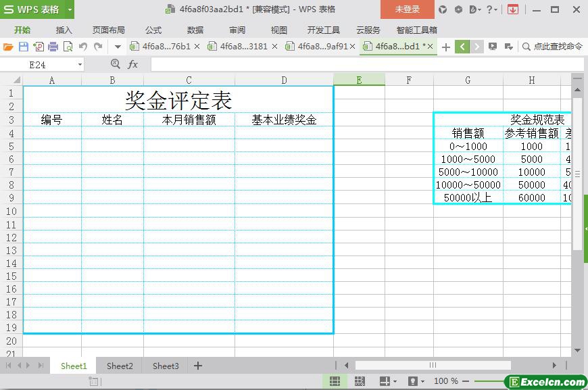The width and height of the screenshot is (588, 390).
Task: Select row 10 header
Action: pos(11,211)
